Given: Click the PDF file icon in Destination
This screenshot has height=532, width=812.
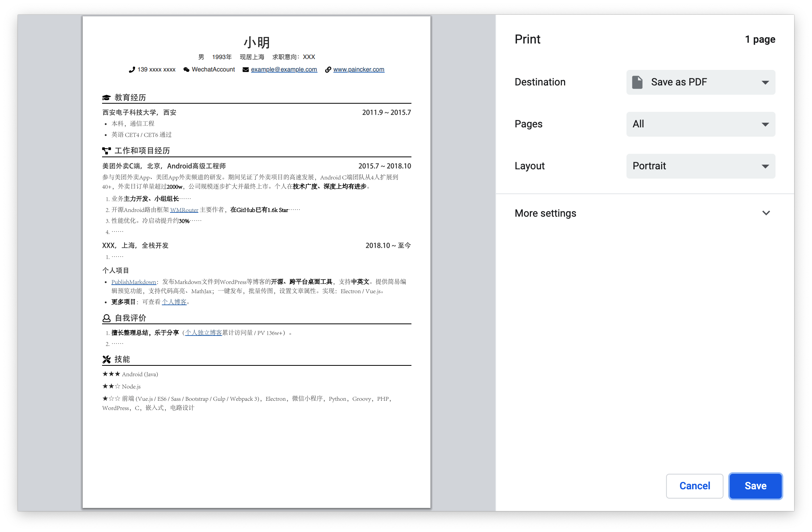Looking at the screenshot, I should (x=637, y=82).
